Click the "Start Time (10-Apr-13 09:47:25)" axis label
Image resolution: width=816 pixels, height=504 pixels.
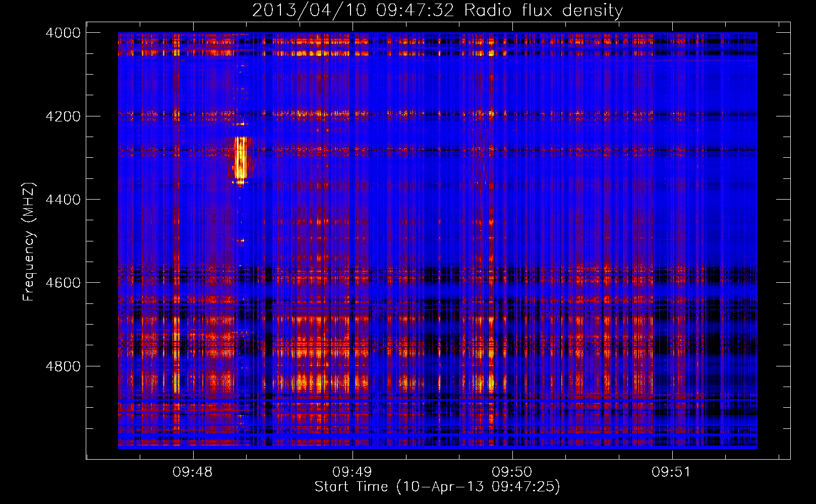[437, 487]
